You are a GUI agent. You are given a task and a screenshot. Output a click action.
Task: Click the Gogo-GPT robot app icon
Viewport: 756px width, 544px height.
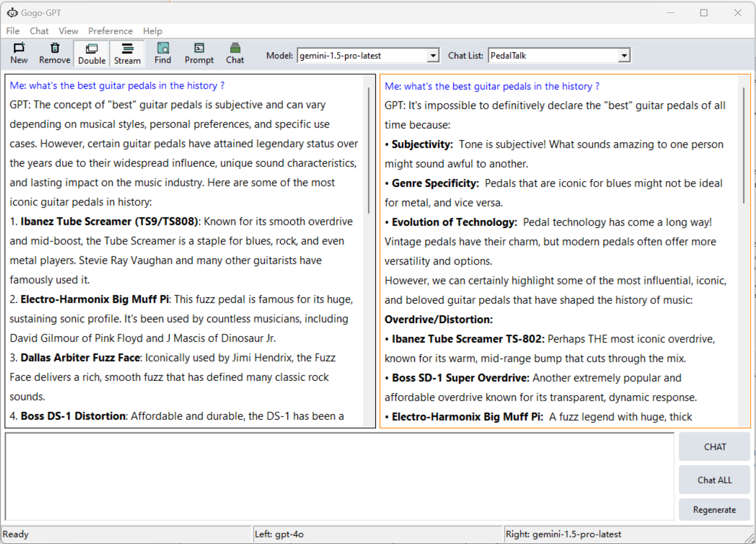(x=12, y=12)
